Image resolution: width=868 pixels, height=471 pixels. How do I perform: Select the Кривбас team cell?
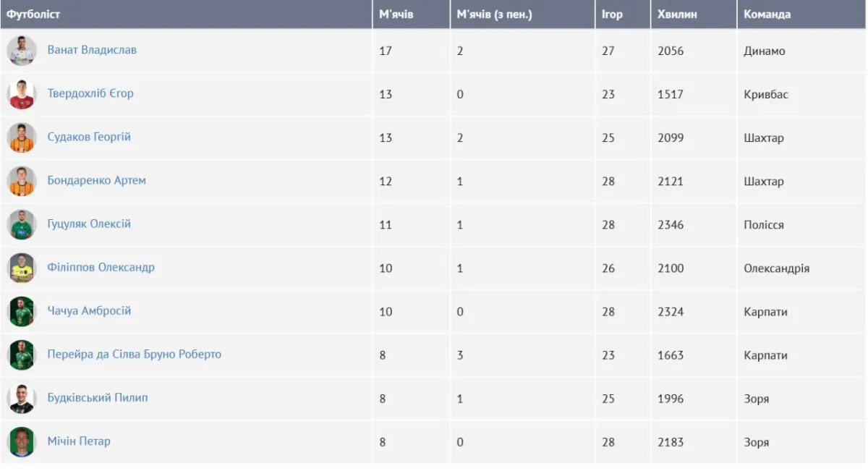click(766, 95)
